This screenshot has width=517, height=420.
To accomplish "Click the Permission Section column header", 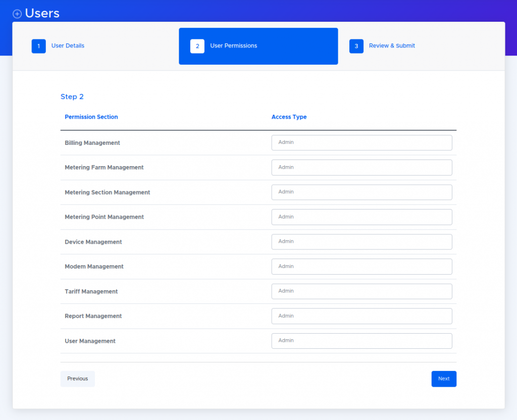I will pyautogui.click(x=91, y=117).
